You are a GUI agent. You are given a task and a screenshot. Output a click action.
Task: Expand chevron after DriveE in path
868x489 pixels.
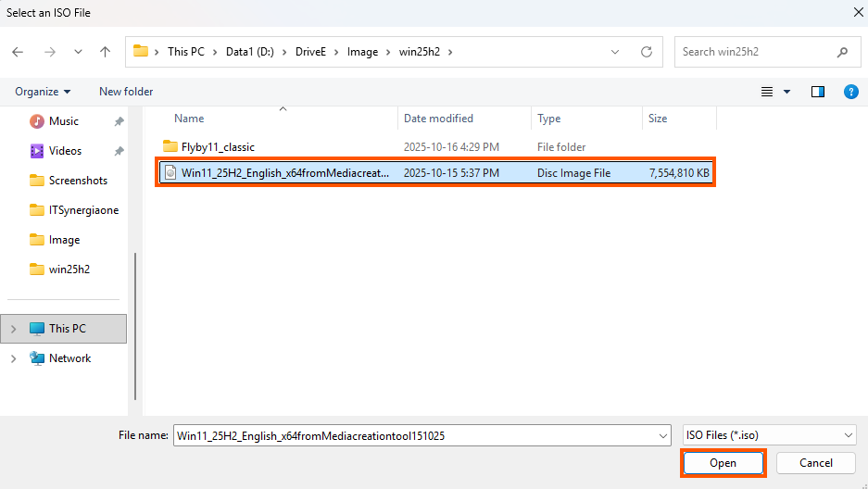point(336,52)
